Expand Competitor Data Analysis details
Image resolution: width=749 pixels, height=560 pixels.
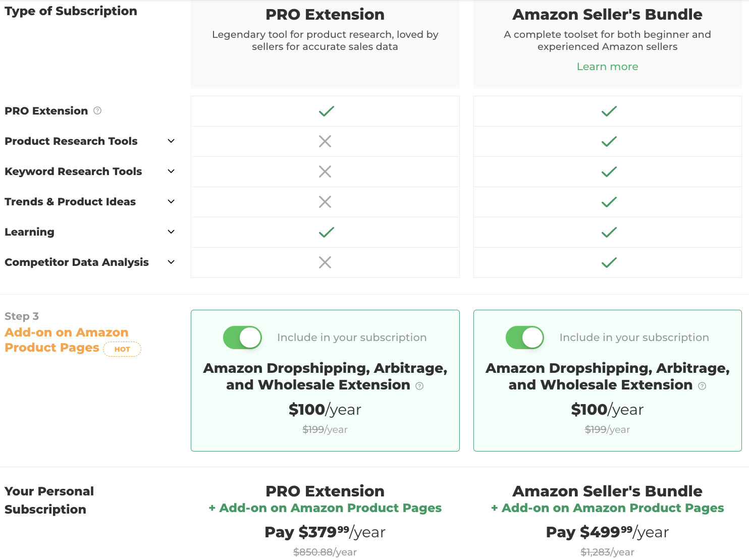pos(171,262)
